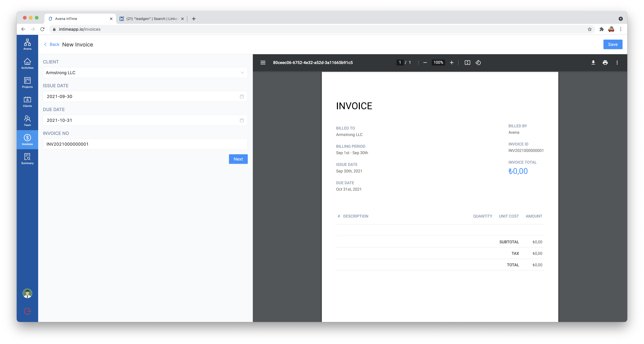
Task: Rotate the PDF preview page
Action: 478,62
